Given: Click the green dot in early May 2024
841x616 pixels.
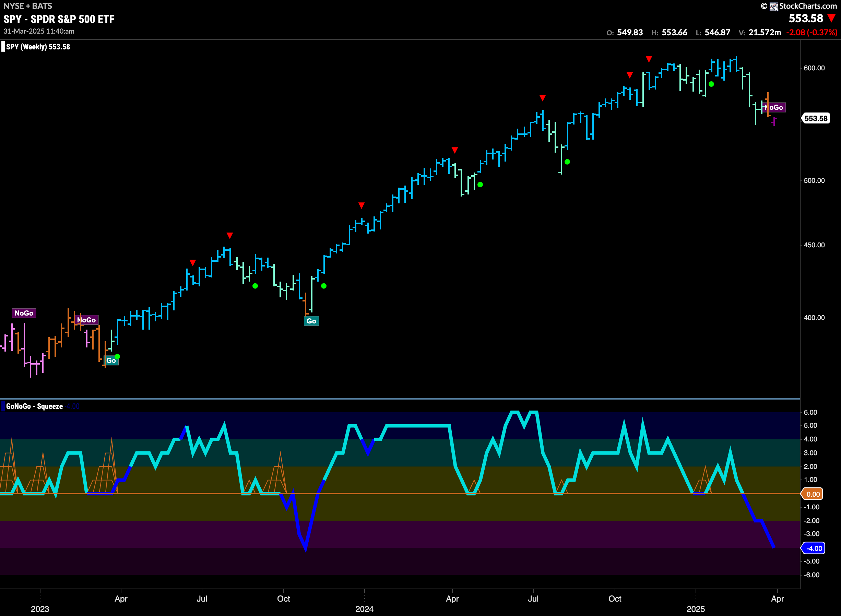Looking at the screenshot, I should [480, 185].
